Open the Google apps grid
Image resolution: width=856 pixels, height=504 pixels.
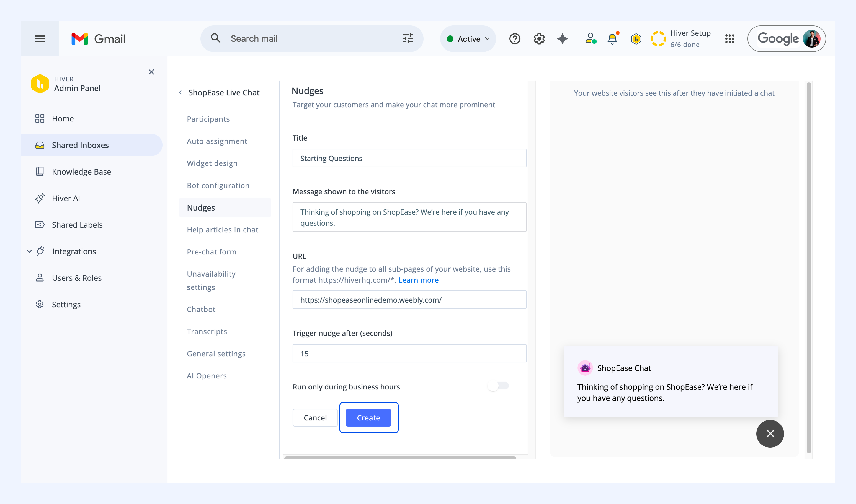(729, 39)
